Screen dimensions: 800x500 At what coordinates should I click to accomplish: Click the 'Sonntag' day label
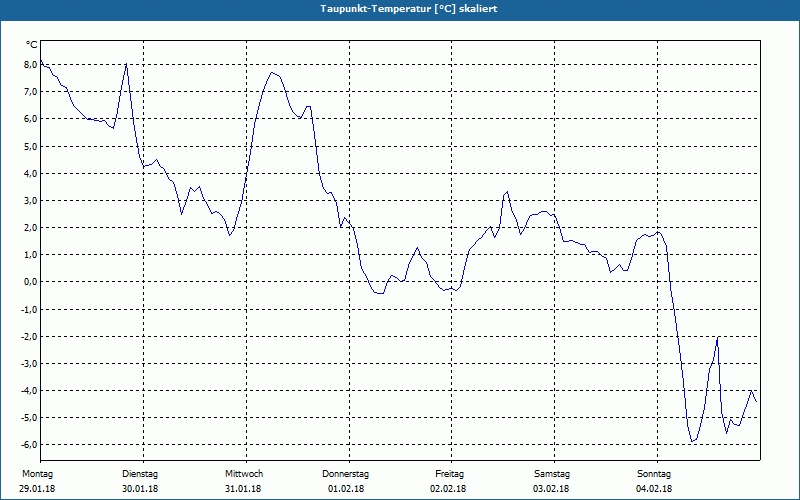tap(654, 474)
